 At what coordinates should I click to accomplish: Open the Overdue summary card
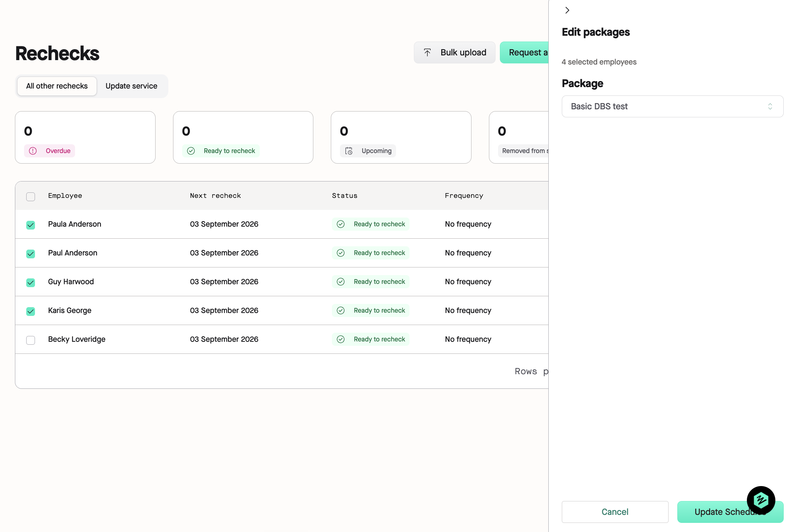(85, 137)
